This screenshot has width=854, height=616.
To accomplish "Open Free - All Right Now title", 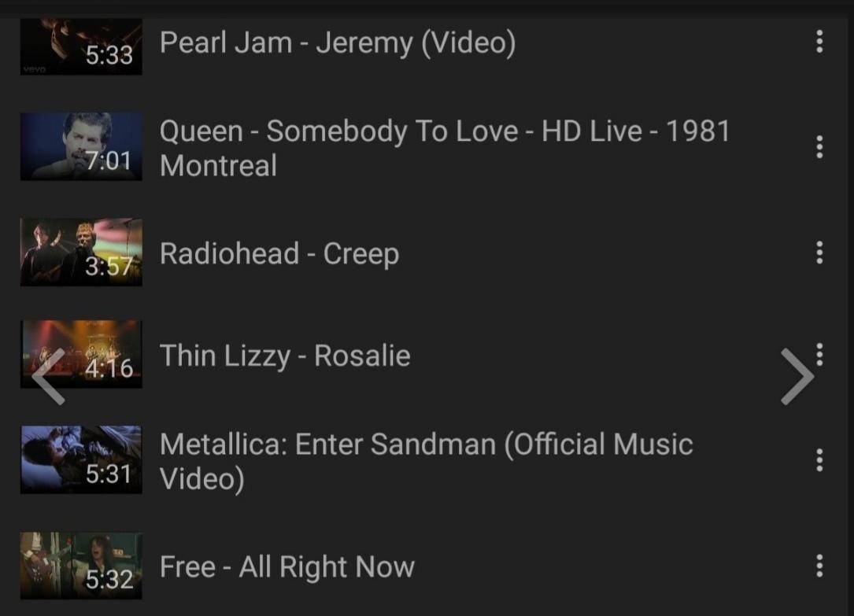I will 287,567.
